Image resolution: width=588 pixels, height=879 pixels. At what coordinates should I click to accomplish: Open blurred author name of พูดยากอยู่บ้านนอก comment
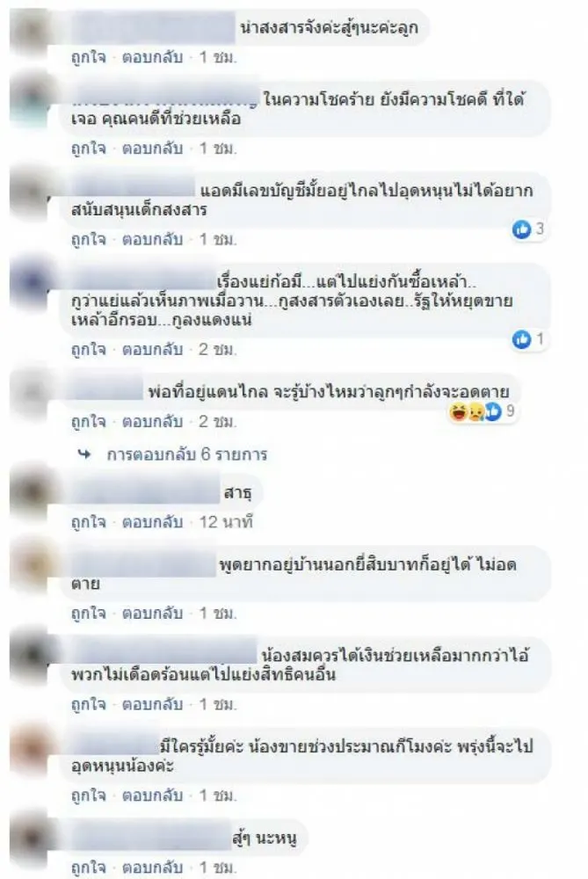tap(143, 564)
